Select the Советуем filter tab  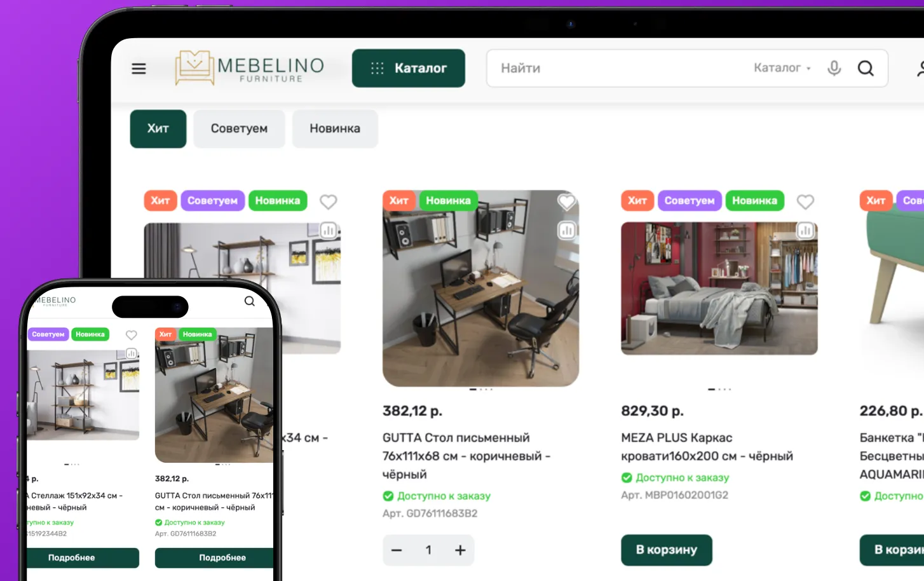239,128
